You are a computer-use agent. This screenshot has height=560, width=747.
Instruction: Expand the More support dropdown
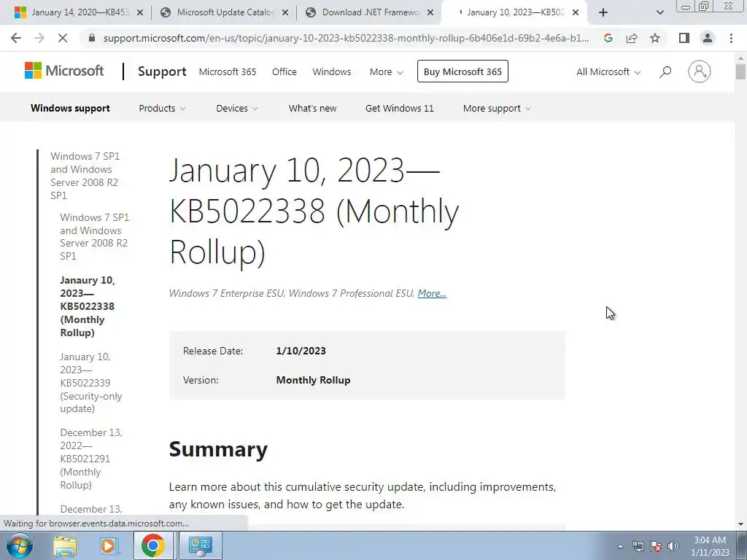pyautogui.click(x=497, y=108)
